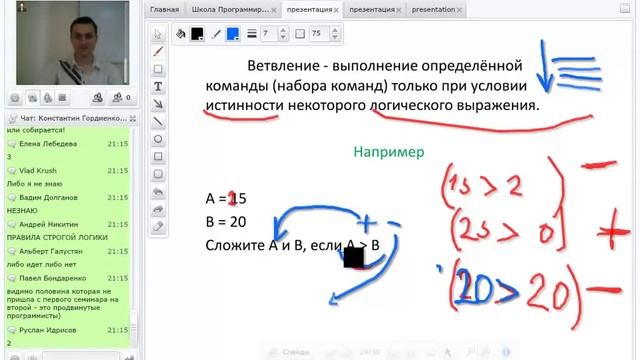Screen dimensions: 640x360
Task: Select the red pencil drawing tool
Action: (x=158, y=52)
